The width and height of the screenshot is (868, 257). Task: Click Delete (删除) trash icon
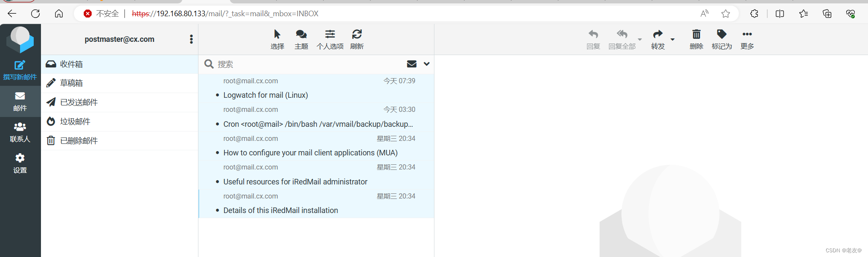[x=696, y=39]
